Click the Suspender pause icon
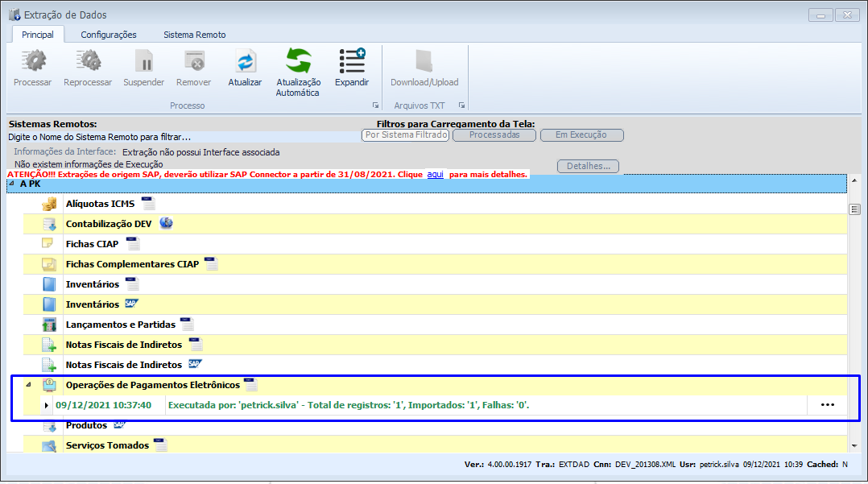 click(143, 62)
